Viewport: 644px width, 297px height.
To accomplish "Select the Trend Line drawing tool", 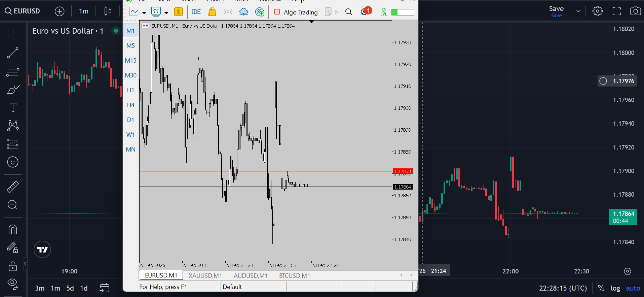I will coord(13,53).
